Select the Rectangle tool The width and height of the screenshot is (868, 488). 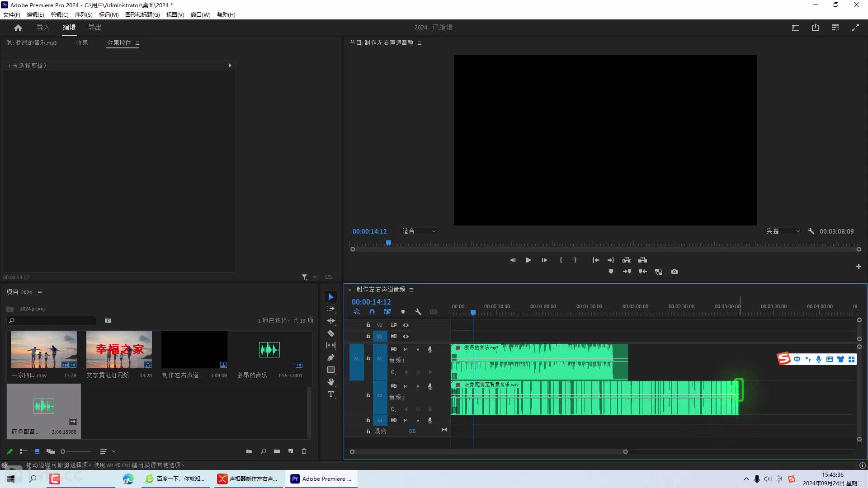(331, 370)
